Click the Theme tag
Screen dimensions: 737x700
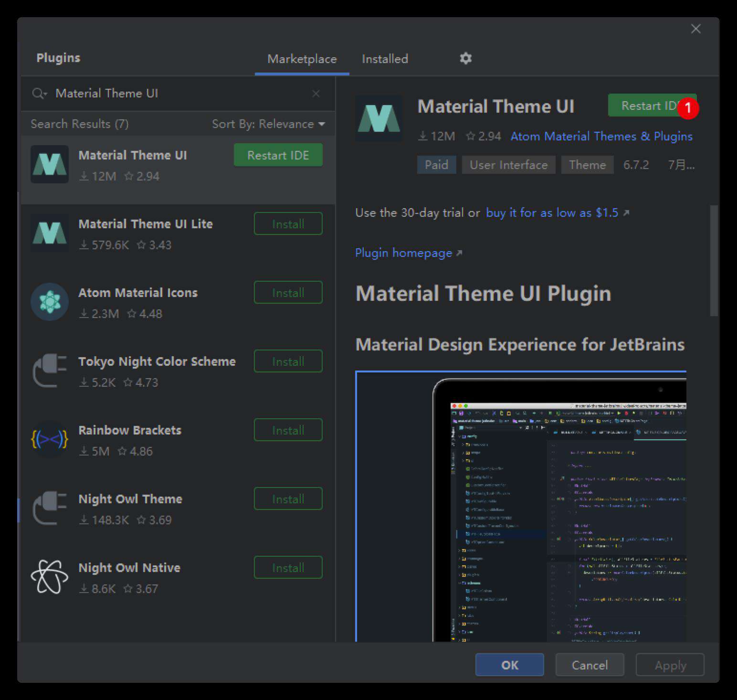[x=587, y=165]
